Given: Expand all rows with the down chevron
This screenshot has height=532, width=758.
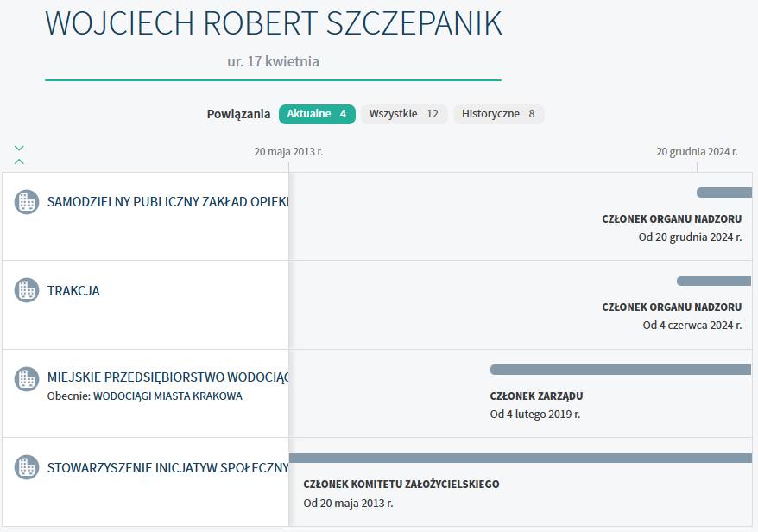Looking at the screenshot, I should click(19, 148).
